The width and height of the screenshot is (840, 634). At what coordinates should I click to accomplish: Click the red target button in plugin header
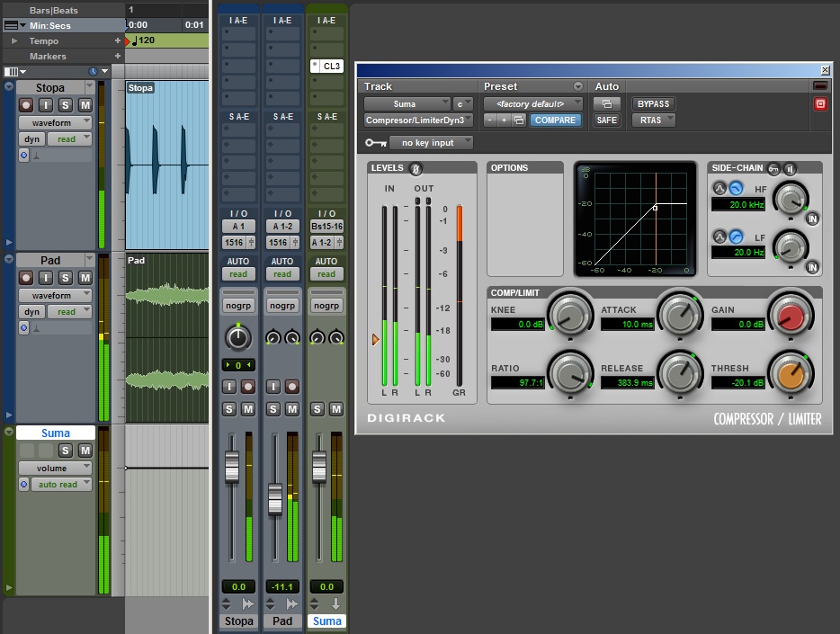point(819,104)
